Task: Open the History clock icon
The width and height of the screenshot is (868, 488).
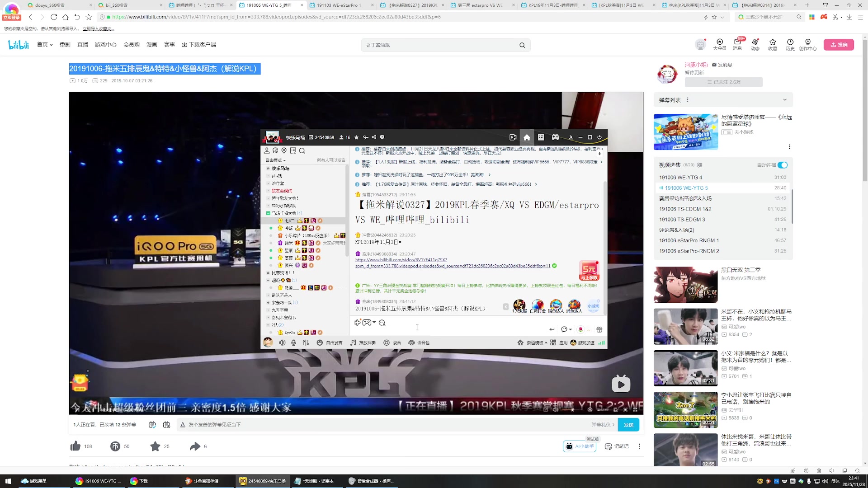Action: tap(790, 44)
